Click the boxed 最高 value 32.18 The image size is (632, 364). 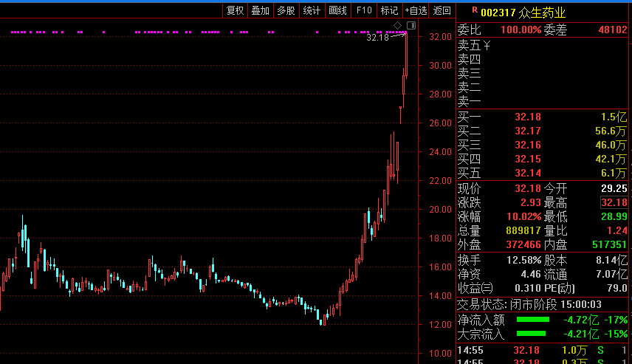pyautogui.click(x=614, y=202)
